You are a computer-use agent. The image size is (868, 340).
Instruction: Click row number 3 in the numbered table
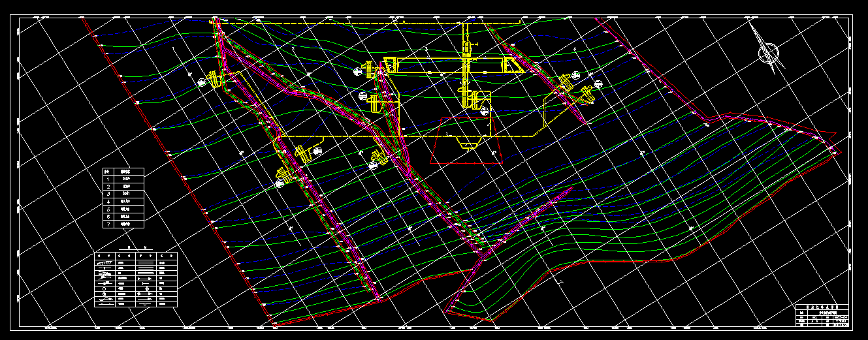(x=123, y=194)
